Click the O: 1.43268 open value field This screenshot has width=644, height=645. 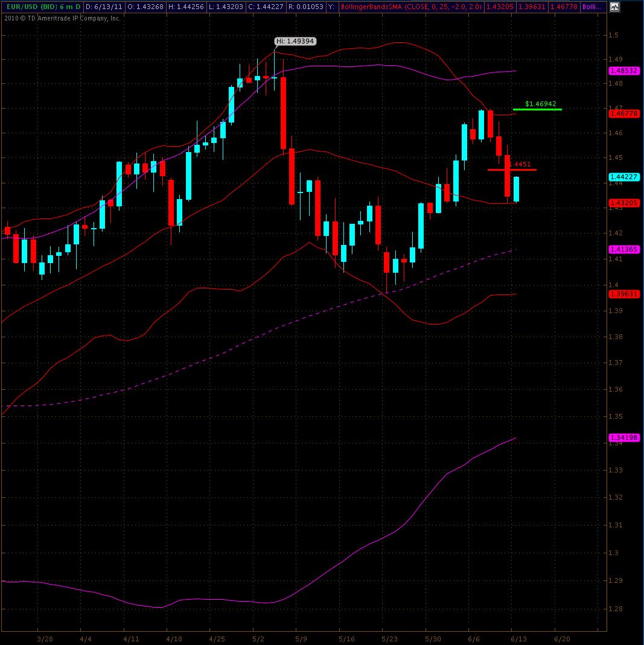144,7
